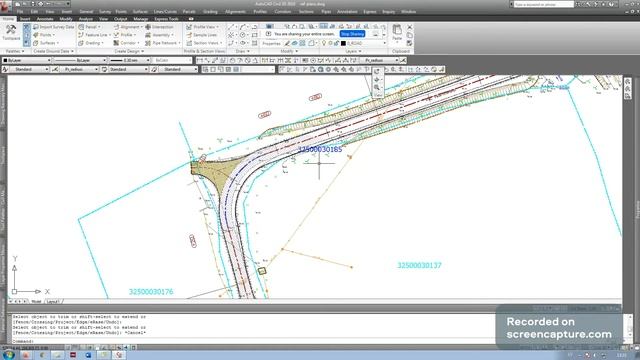Click the Profile creation tool
This screenshot has height=360, width=640.
coord(125,35)
